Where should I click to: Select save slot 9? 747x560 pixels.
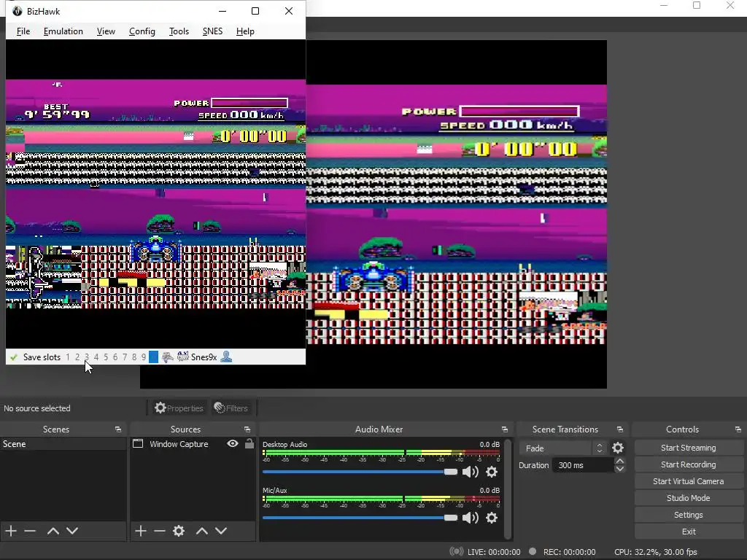tap(144, 357)
